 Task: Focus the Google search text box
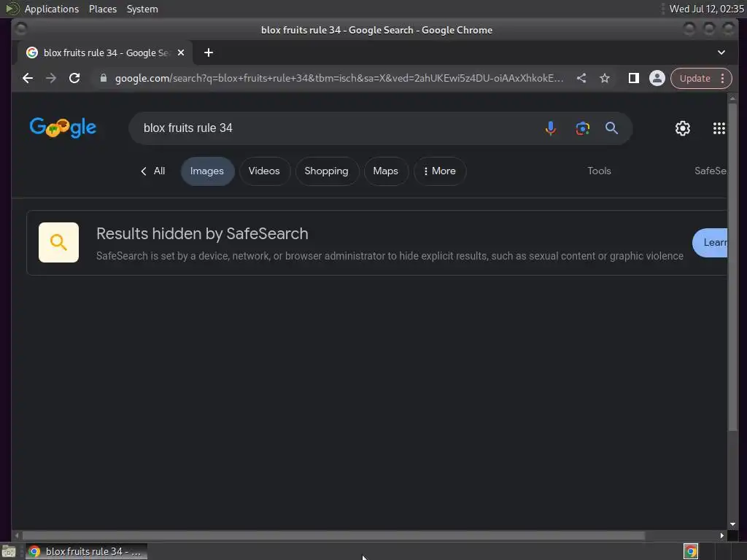[x=333, y=128]
